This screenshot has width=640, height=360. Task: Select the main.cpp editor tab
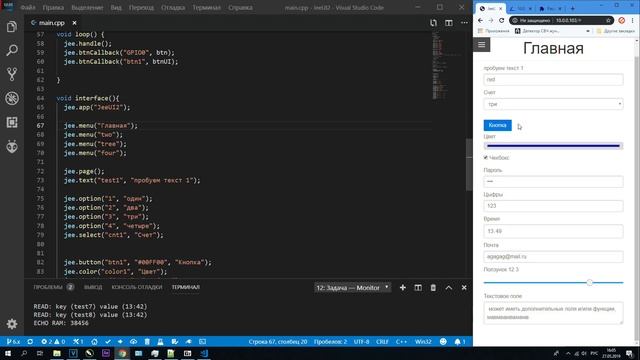point(51,23)
